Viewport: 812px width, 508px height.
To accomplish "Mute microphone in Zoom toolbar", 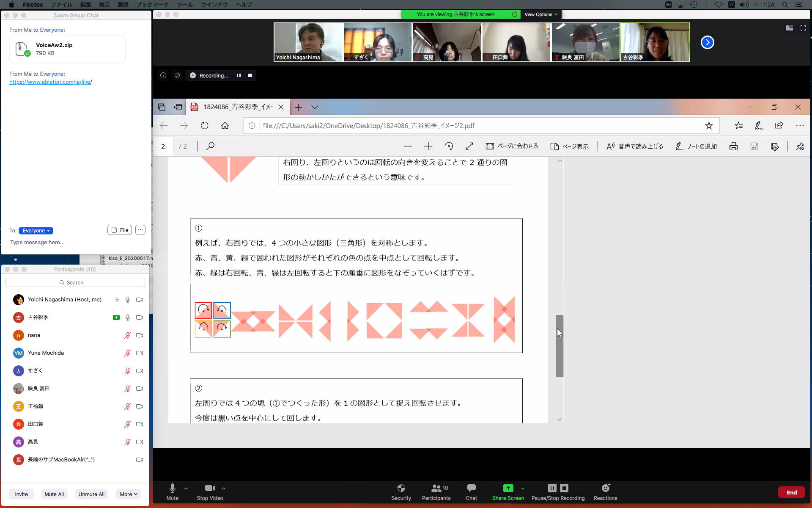I will (x=172, y=488).
